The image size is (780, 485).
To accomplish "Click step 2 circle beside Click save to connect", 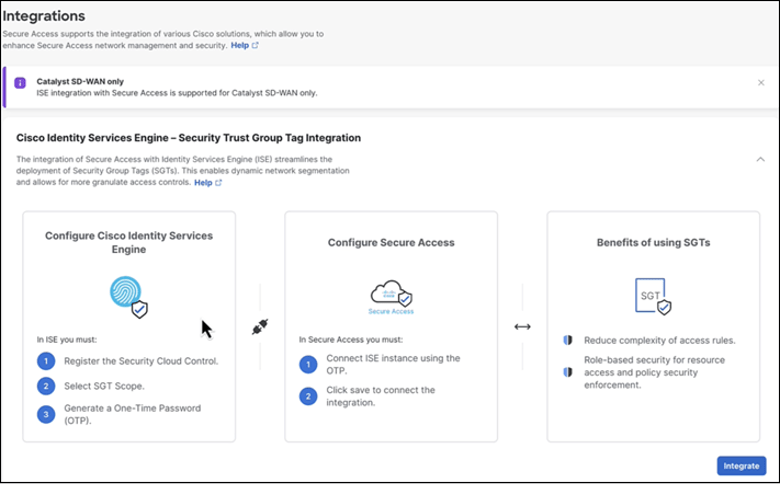I will point(308,396).
